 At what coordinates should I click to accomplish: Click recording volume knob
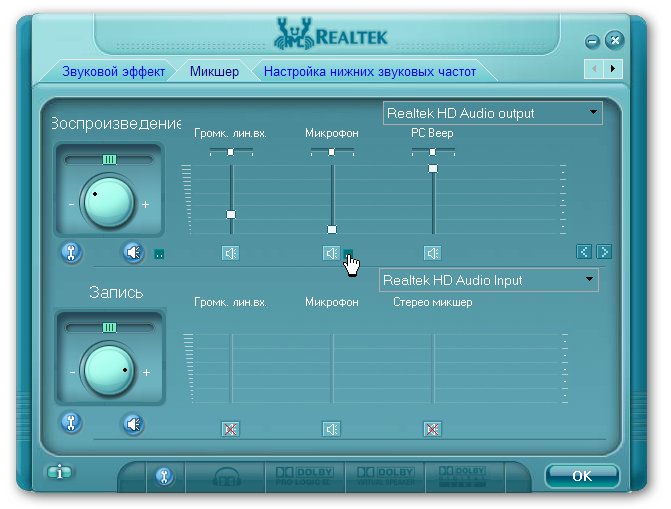(x=109, y=371)
